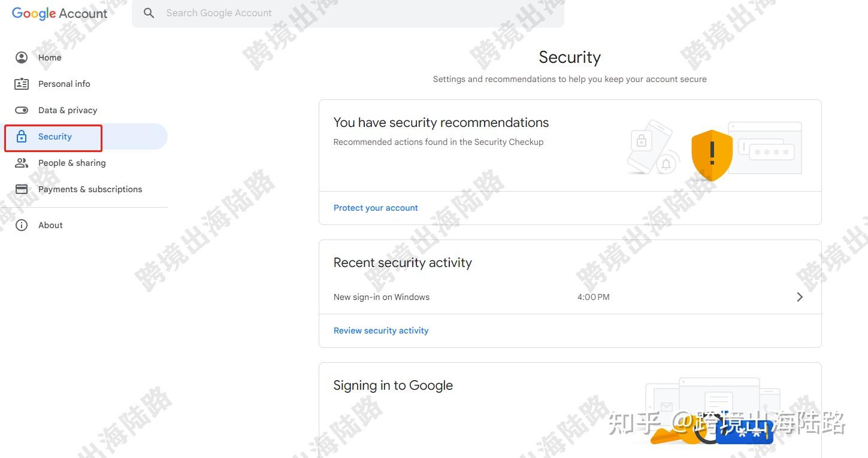Click the About info icon
Viewport: 868px width, 458px height.
click(22, 225)
